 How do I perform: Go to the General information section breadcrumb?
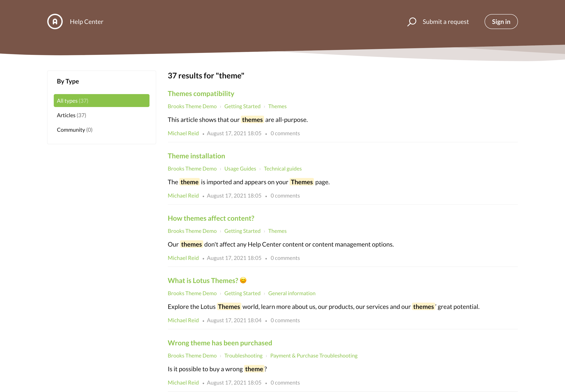(x=292, y=293)
